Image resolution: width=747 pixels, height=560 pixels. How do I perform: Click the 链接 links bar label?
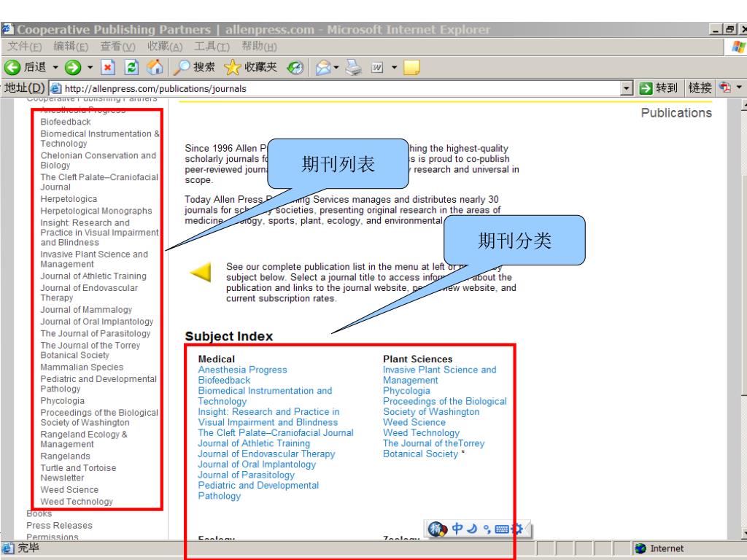(700, 88)
